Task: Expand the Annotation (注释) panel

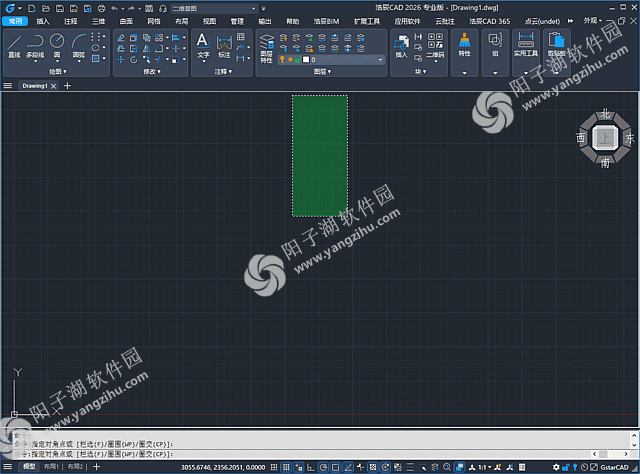Action: coord(223,72)
